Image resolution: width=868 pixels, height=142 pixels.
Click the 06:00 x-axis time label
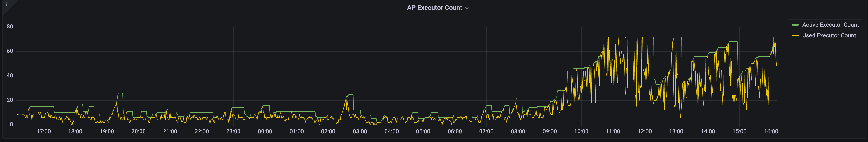coord(454,132)
